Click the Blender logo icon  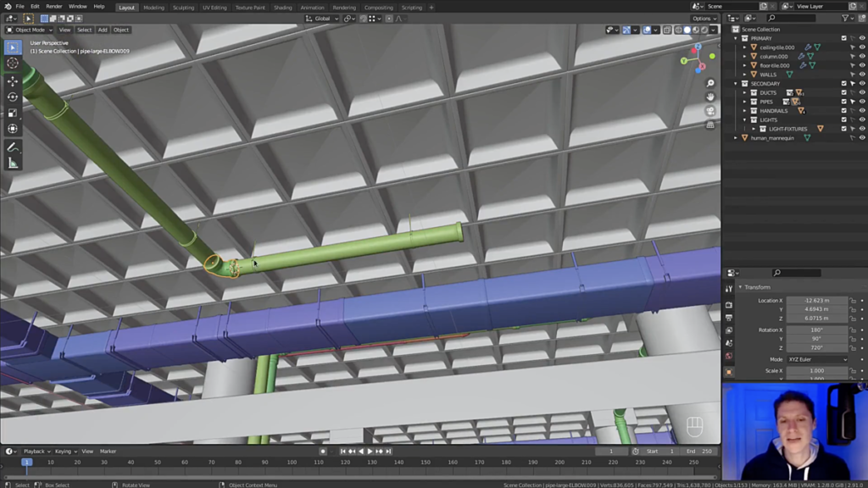pyautogui.click(x=7, y=7)
